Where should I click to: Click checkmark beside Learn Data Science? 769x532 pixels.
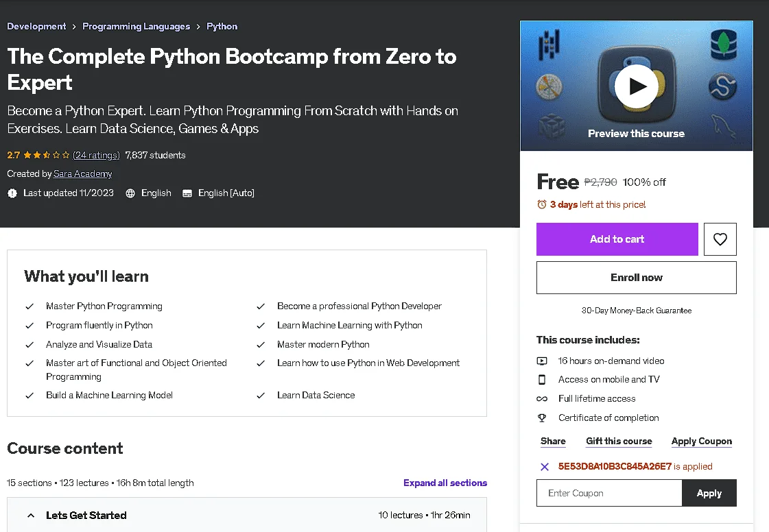pos(261,395)
